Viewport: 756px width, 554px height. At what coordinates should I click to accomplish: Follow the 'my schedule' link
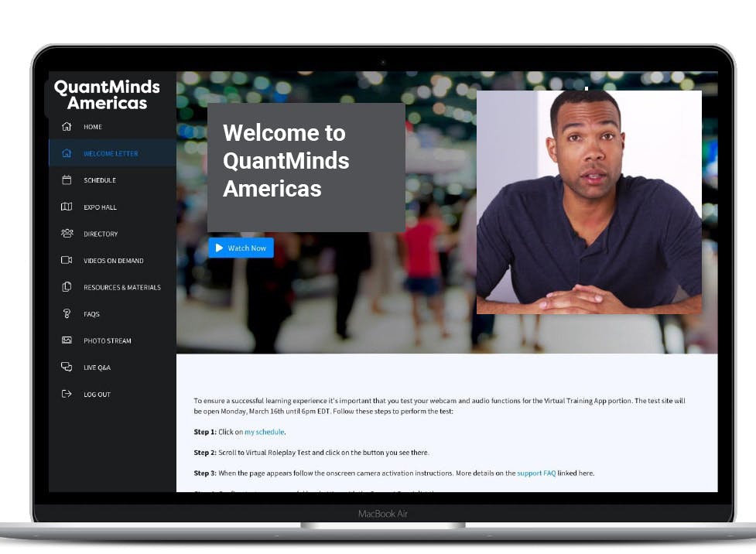click(x=264, y=432)
